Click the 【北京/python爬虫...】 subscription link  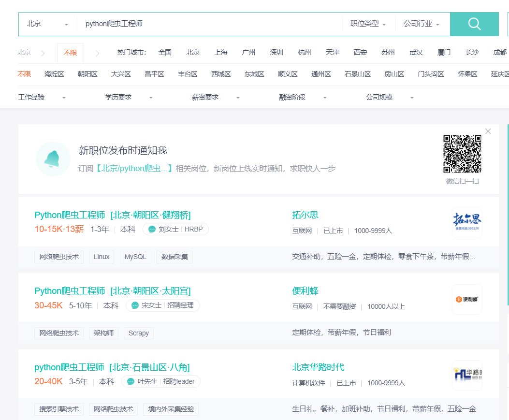(x=134, y=169)
